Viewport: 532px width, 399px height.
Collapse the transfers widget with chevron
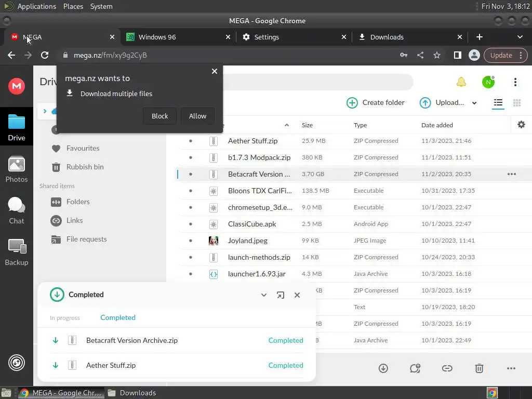[x=263, y=295]
